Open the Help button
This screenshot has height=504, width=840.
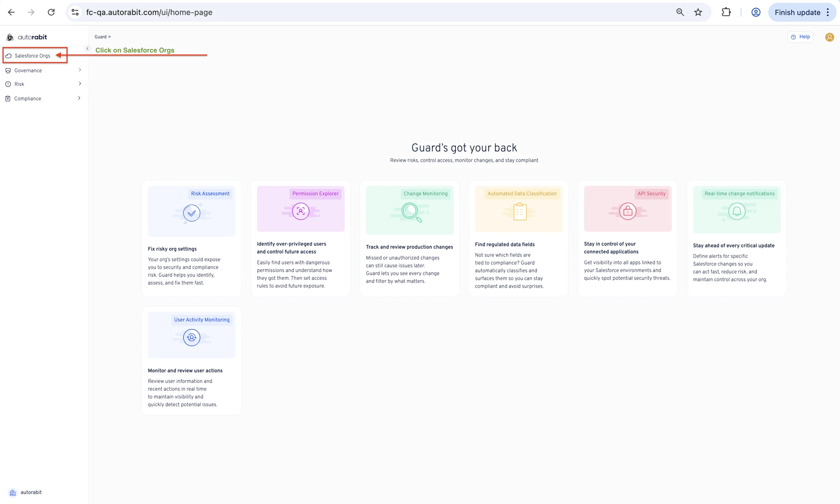click(x=800, y=37)
